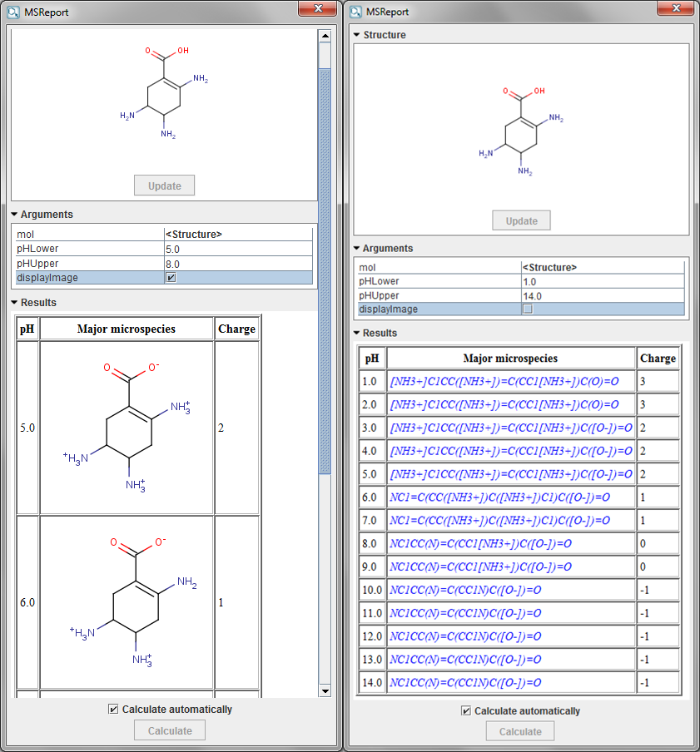Viewport: 700px width, 752px height.
Task: Toggle Calculate automatically in the right window
Action: pos(466,711)
